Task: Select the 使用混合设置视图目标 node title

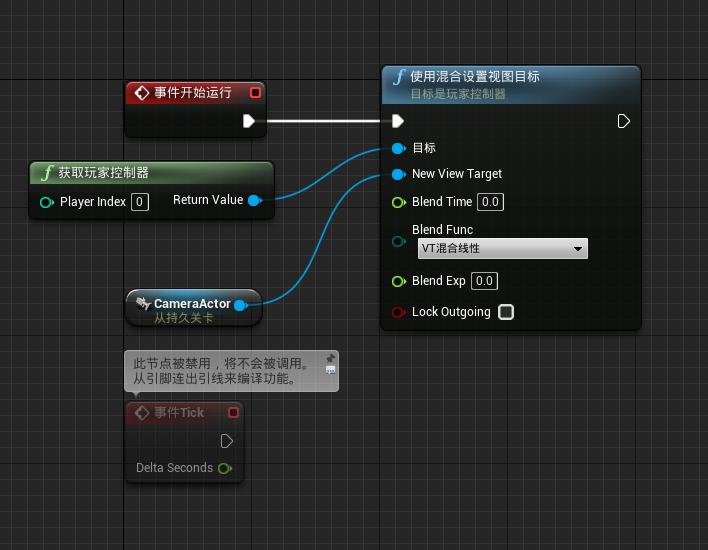Action: 475,77
